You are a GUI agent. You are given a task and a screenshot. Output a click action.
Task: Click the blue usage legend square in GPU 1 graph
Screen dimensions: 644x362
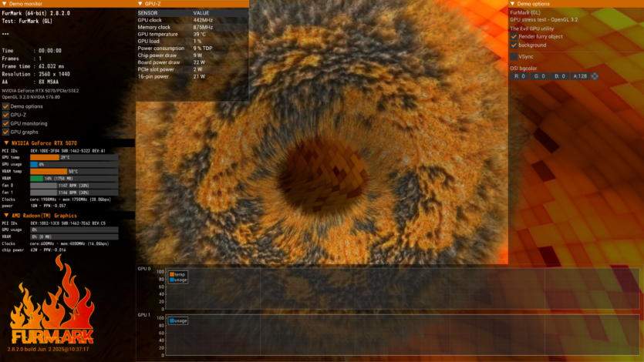click(x=172, y=320)
